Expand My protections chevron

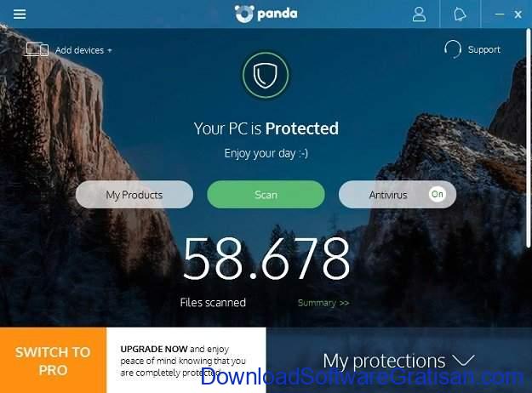point(464,361)
